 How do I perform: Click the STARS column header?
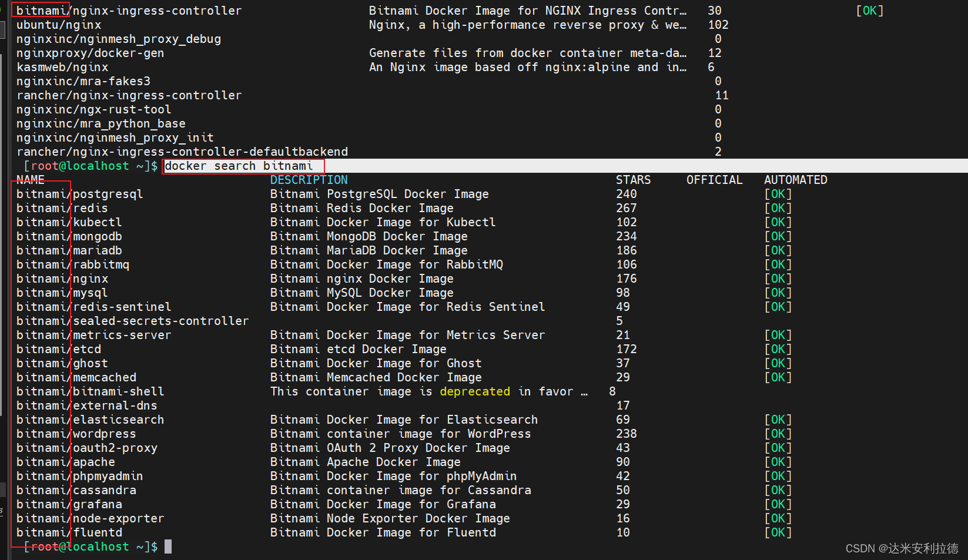634,180
